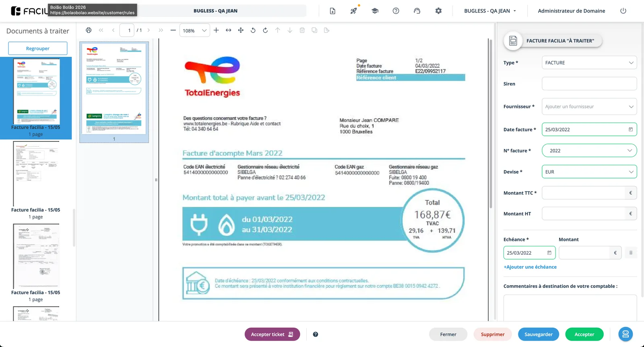Select third Facture facilia document thumbnail

coord(36,256)
